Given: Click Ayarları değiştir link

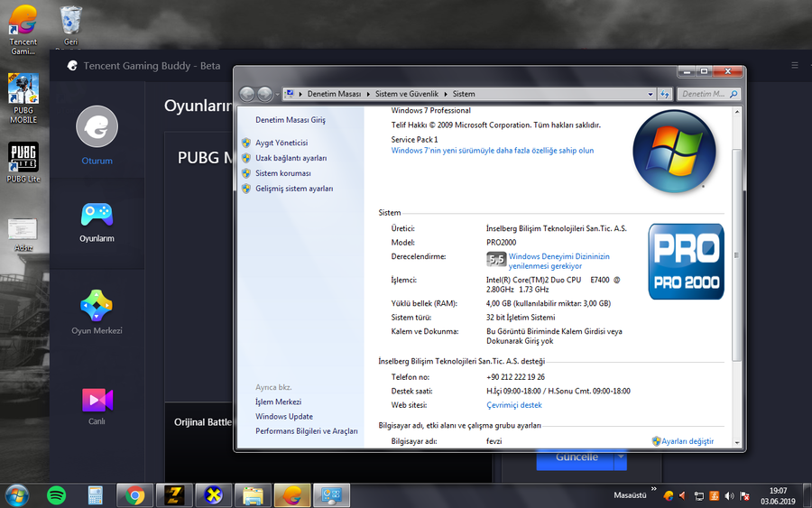Looking at the screenshot, I should [x=687, y=441].
